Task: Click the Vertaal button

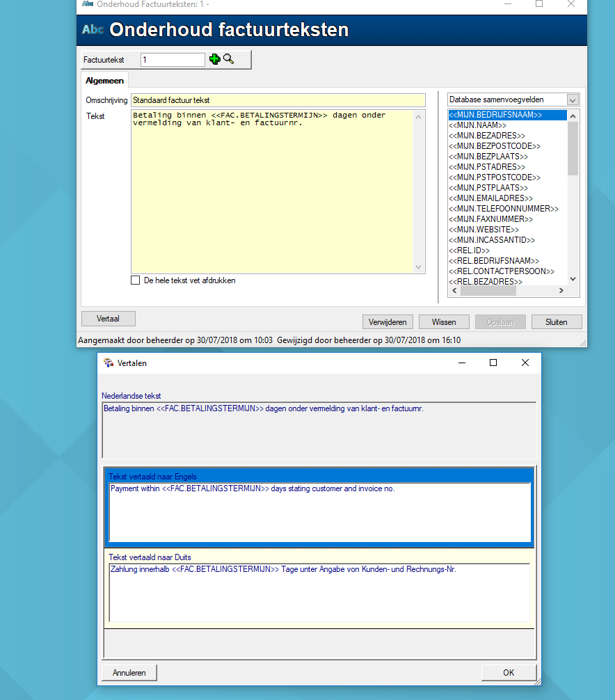Action: pyautogui.click(x=108, y=319)
